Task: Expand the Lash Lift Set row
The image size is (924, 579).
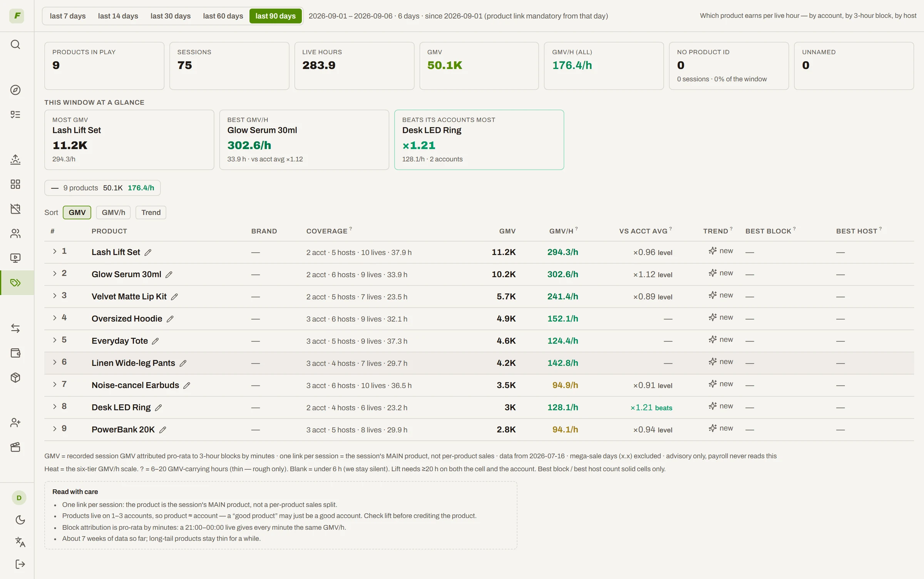Action: (55, 251)
